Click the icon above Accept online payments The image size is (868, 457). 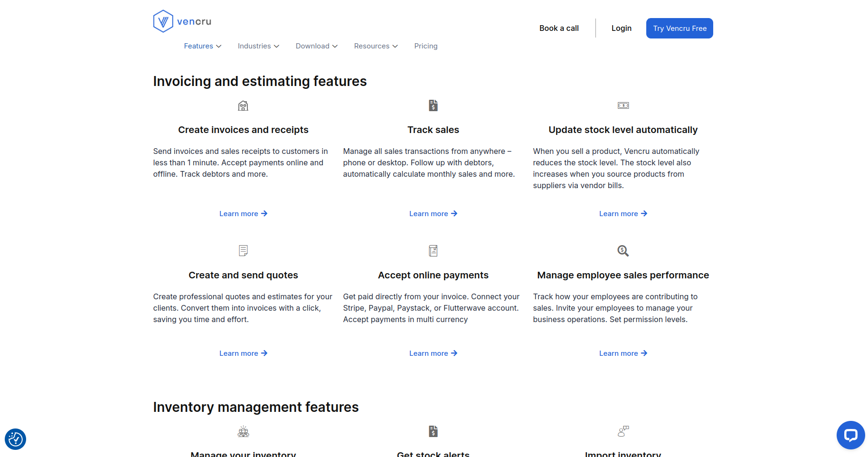pyautogui.click(x=433, y=250)
